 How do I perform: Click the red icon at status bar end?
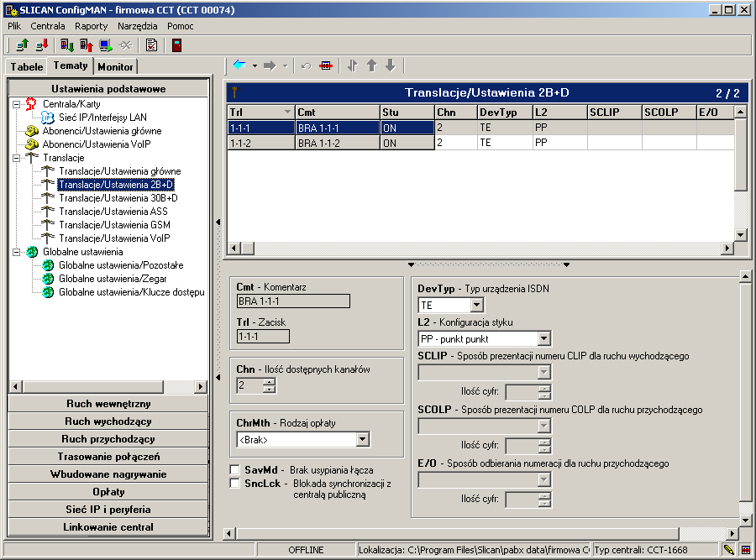pos(745,549)
